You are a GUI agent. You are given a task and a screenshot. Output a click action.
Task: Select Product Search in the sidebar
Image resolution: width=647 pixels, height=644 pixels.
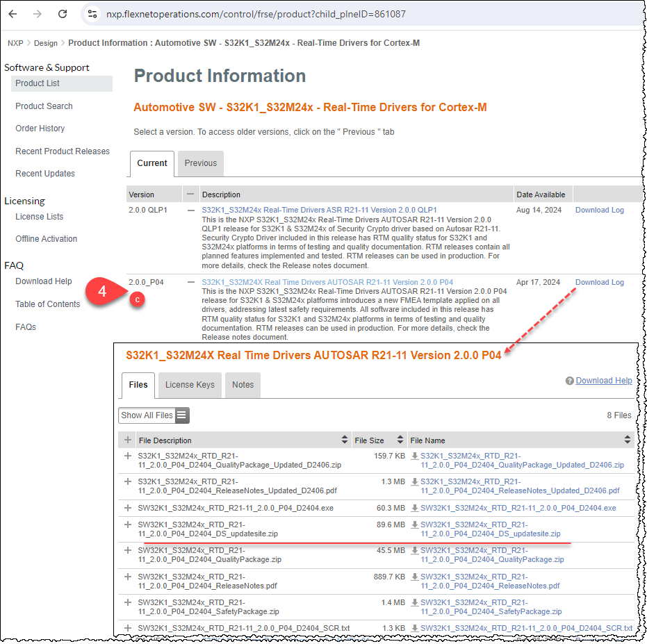click(x=44, y=106)
